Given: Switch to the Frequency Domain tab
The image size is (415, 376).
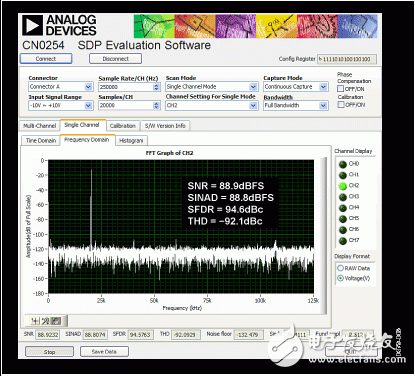Looking at the screenshot, I should click(87, 140).
